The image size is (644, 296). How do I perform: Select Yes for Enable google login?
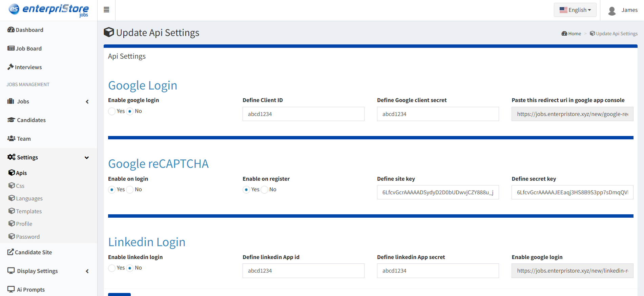pos(112,111)
